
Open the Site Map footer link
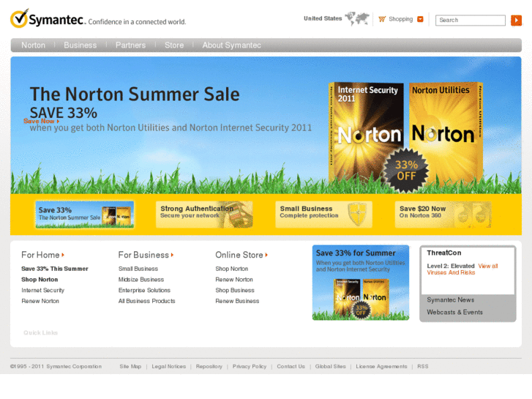click(130, 366)
